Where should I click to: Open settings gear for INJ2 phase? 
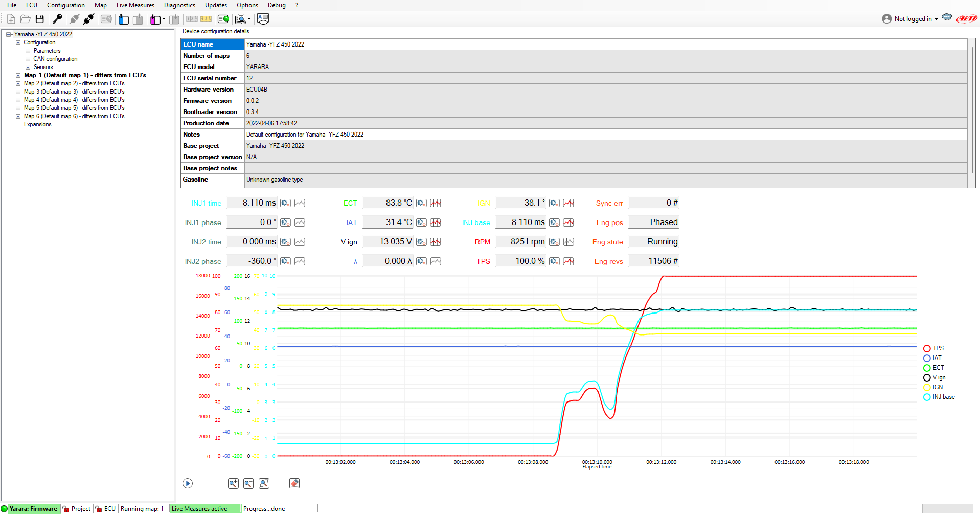285,261
